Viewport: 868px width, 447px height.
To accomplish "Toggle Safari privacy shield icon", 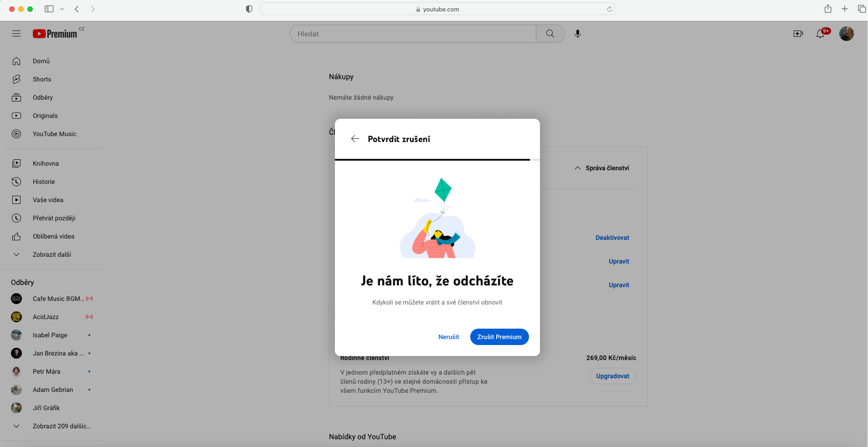I will pos(249,9).
